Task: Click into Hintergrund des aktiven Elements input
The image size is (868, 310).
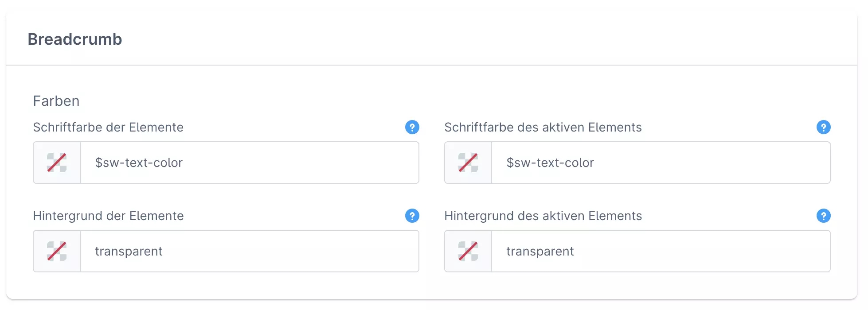Action: pyautogui.click(x=660, y=251)
